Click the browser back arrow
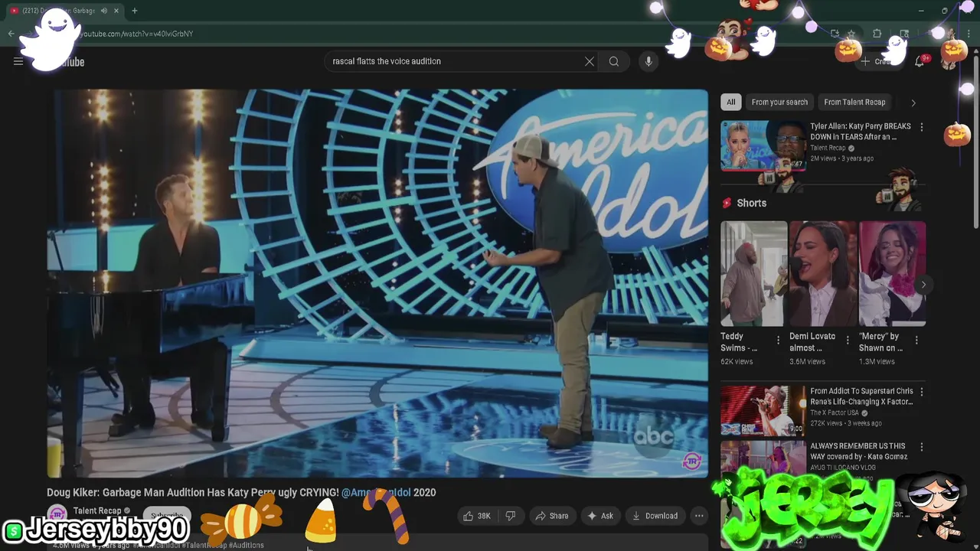The image size is (980, 551). (x=11, y=34)
